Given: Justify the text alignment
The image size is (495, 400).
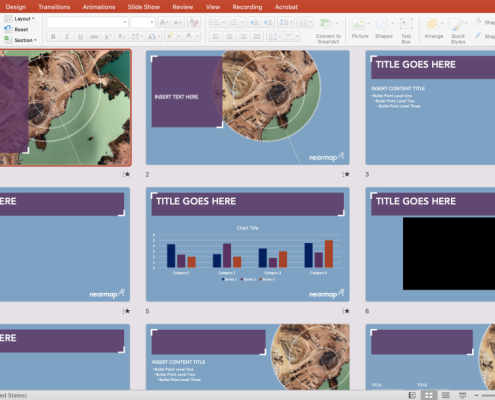Looking at the screenshot, I should (x=257, y=36).
